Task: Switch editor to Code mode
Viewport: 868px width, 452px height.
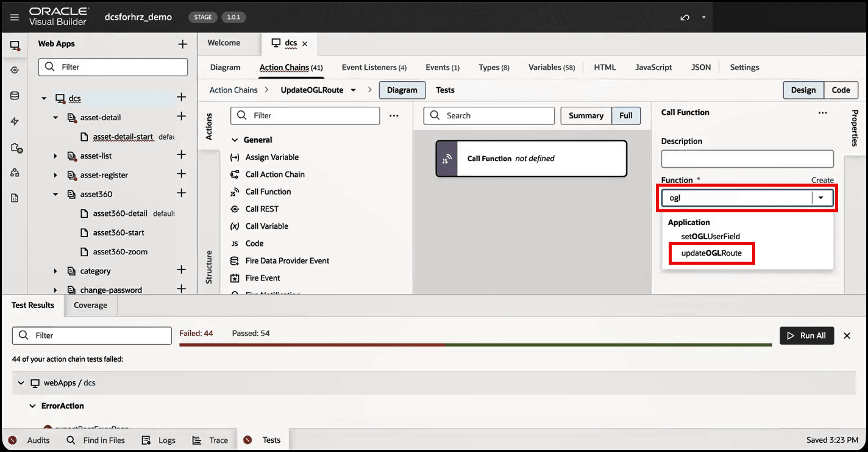Action: pos(841,90)
